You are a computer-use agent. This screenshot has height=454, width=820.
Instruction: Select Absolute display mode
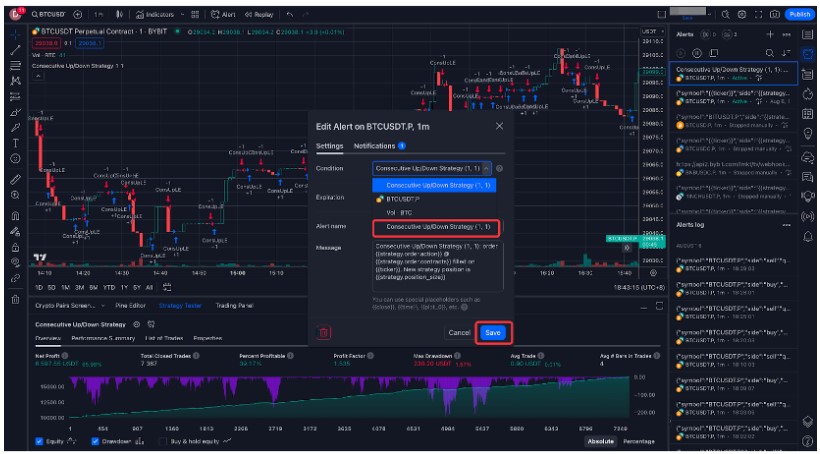600,441
